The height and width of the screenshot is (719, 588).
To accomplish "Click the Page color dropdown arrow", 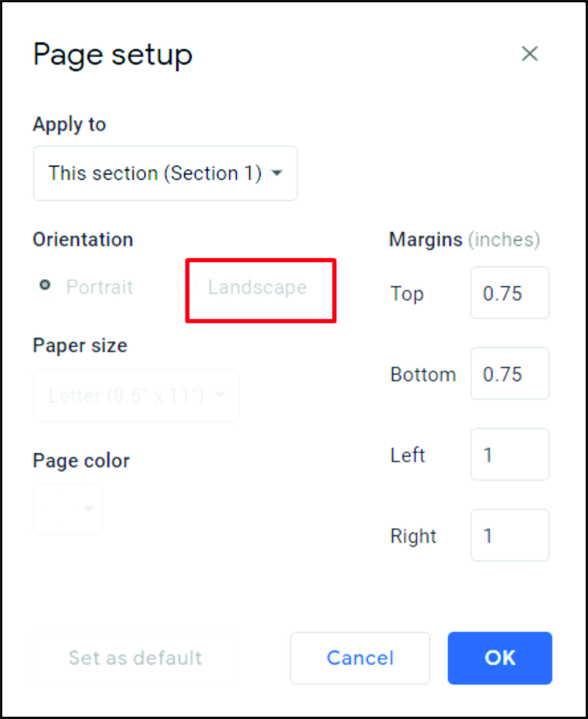I will pos(88,508).
